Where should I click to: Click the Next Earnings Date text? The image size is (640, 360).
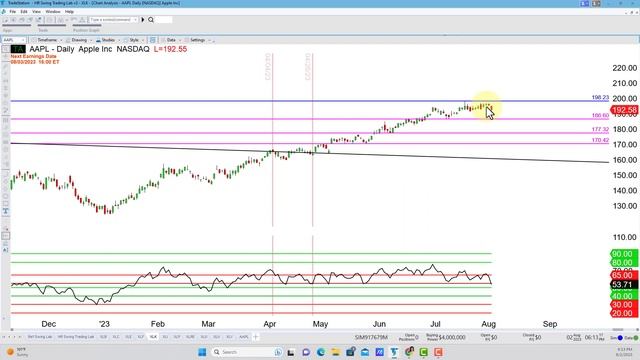pyautogui.click(x=33, y=56)
